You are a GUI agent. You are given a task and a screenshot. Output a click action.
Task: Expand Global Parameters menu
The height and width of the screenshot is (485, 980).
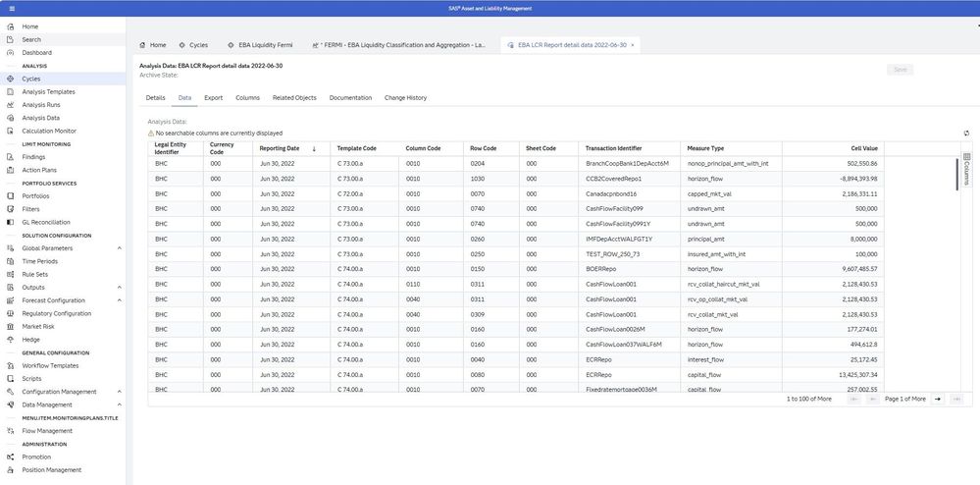120,248
